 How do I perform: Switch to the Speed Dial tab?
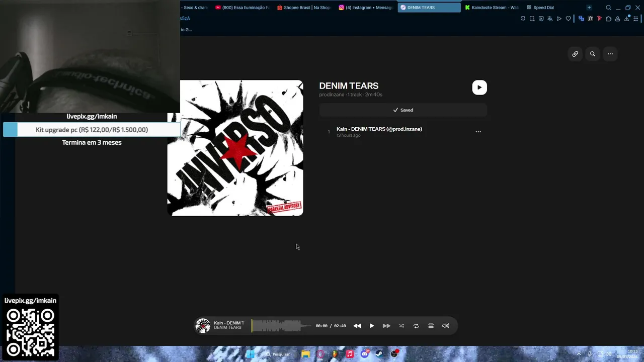click(x=540, y=8)
